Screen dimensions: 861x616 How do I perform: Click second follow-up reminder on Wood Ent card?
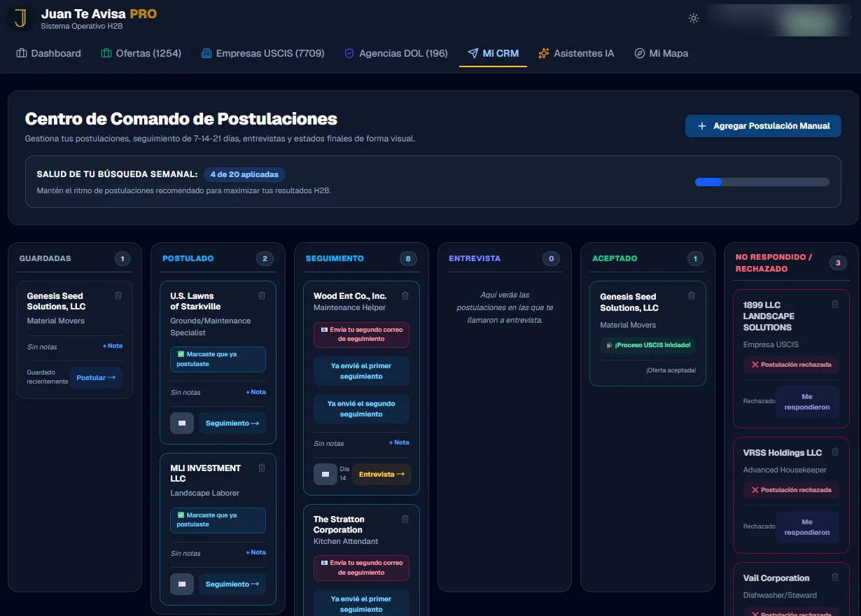(361, 334)
